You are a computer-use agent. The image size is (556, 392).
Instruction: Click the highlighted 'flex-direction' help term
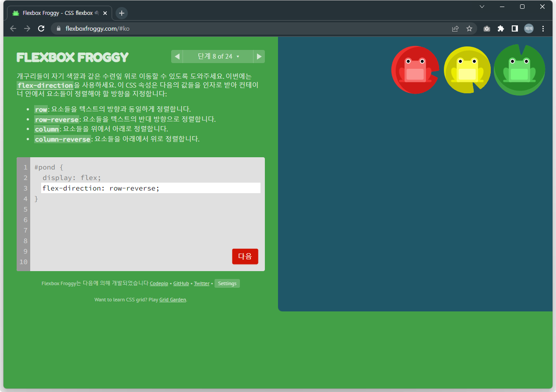[45, 85]
